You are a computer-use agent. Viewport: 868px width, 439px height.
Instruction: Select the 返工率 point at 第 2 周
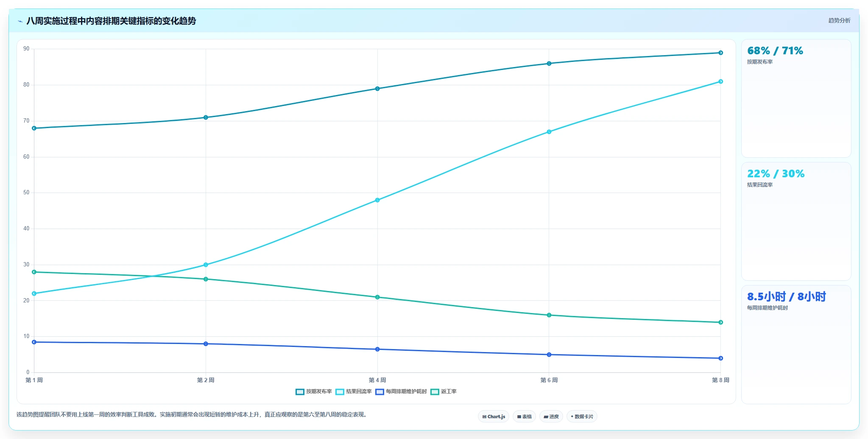pyautogui.click(x=206, y=279)
